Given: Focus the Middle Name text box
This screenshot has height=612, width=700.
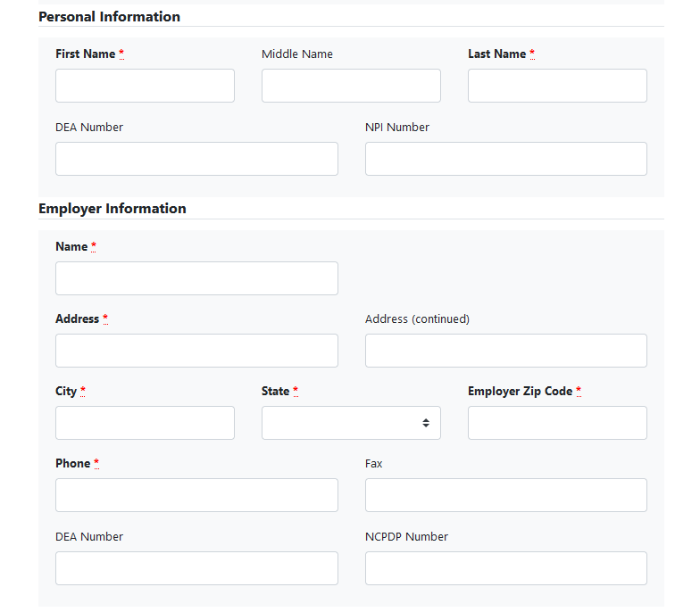Looking at the screenshot, I should [351, 86].
